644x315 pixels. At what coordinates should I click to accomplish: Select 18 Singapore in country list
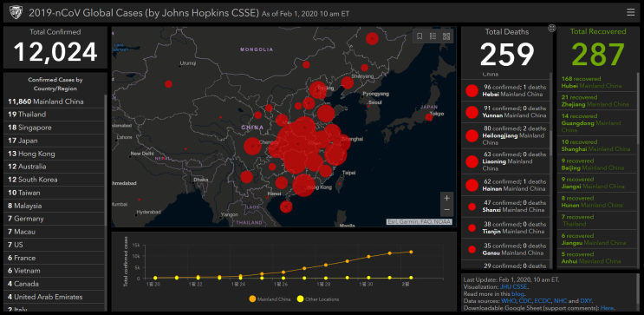coord(55,128)
